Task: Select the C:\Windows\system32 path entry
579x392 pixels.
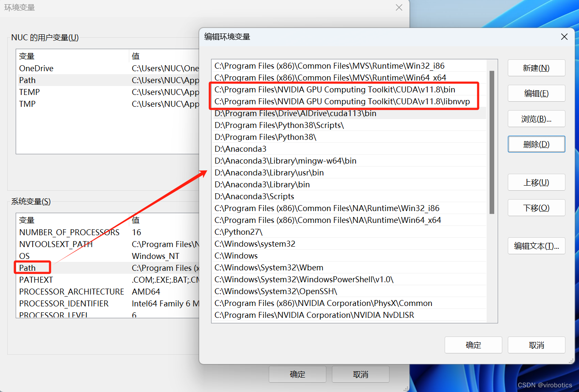Action: pyautogui.click(x=349, y=244)
